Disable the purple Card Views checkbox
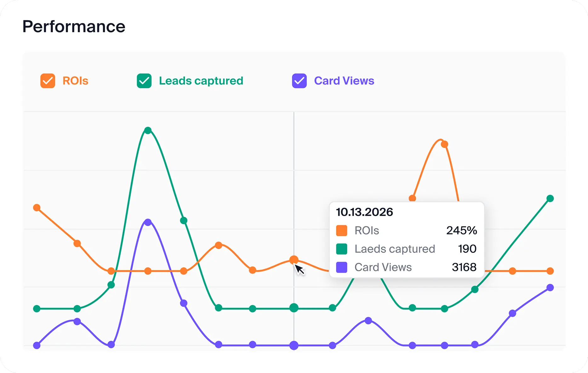 tap(299, 81)
